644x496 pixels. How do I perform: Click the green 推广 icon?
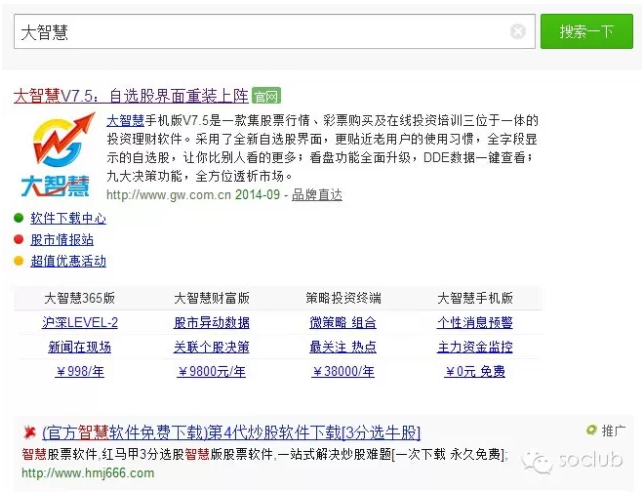coord(592,431)
